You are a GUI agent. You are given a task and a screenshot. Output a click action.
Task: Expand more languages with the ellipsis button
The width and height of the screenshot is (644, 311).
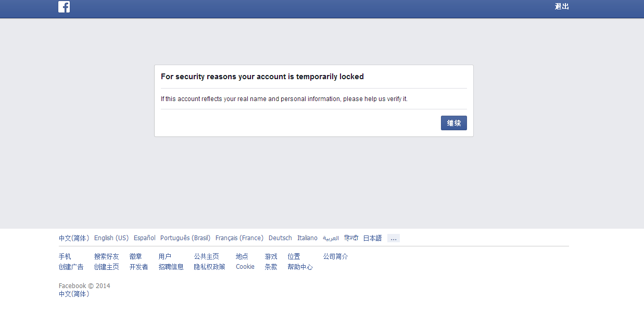(393, 238)
